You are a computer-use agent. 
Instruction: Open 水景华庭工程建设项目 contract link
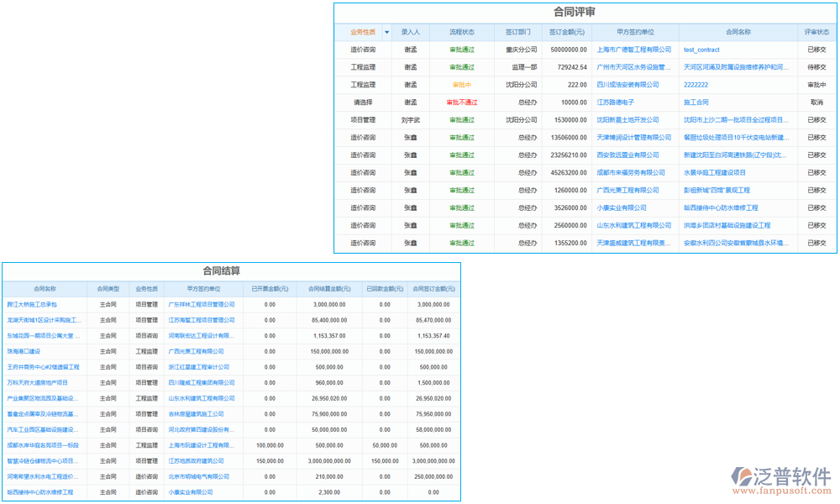coord(715,173)
